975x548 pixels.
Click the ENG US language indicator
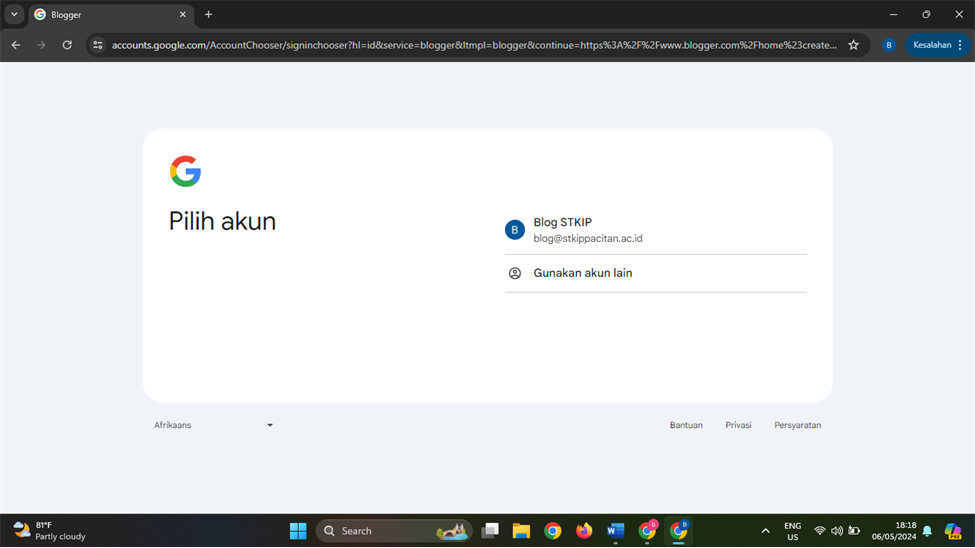[x=792, y=531]
